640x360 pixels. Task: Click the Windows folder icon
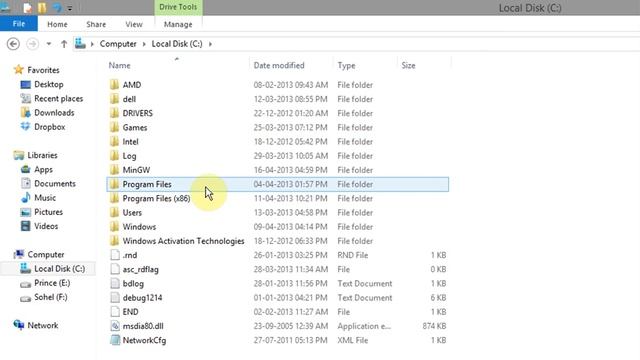pos(115,227)
